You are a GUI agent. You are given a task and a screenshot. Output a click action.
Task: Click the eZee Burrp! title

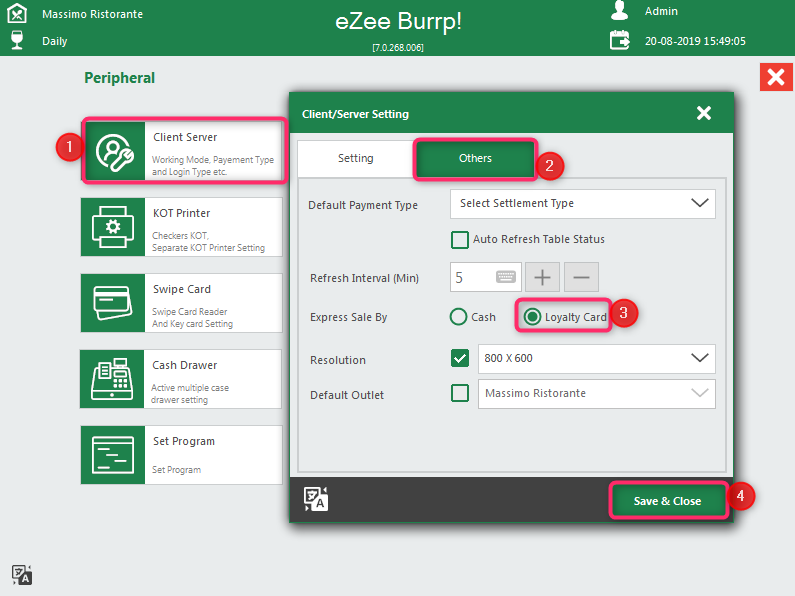tap(399, 22)
